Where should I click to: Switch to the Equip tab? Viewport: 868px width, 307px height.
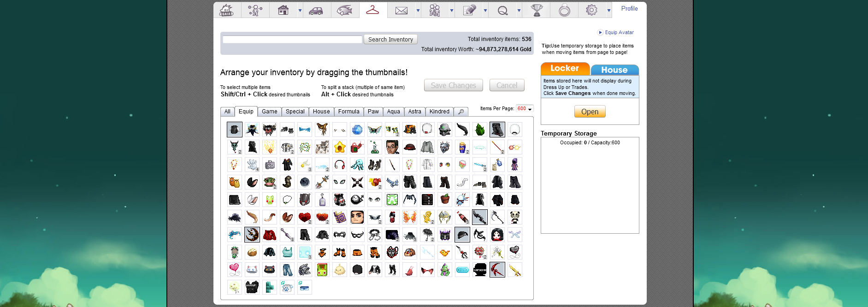tap(246, 112)
